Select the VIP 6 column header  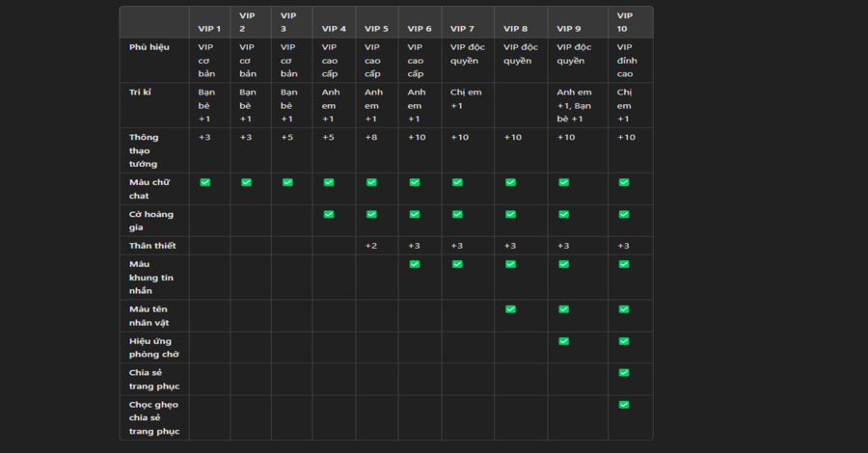tap(420, 28)
